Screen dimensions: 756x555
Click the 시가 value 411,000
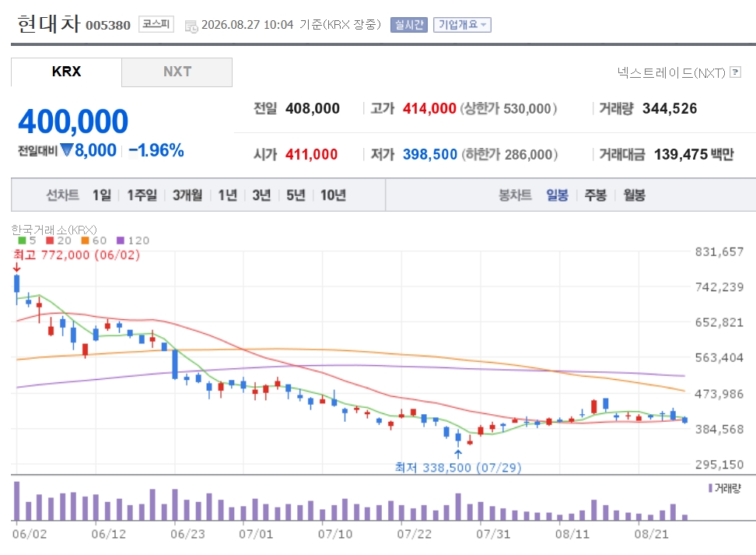coord(311,154)
